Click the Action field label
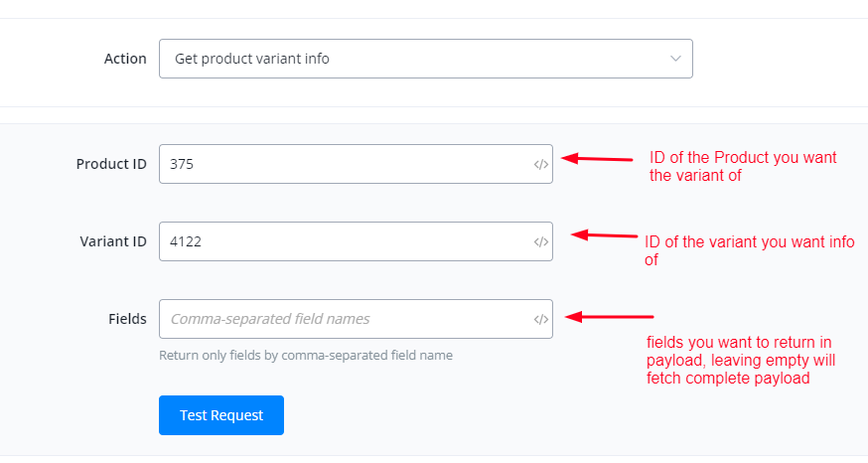 click(125, 59)
